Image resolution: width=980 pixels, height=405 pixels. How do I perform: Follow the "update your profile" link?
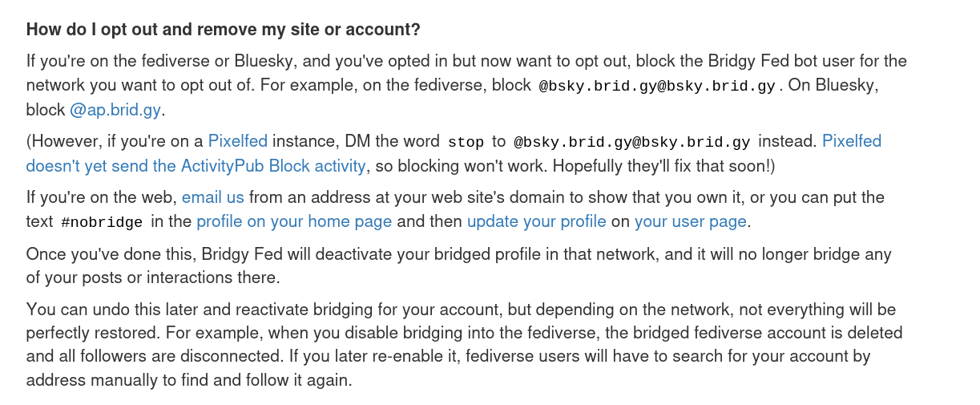pyautogui.click(x=537, y=221)
